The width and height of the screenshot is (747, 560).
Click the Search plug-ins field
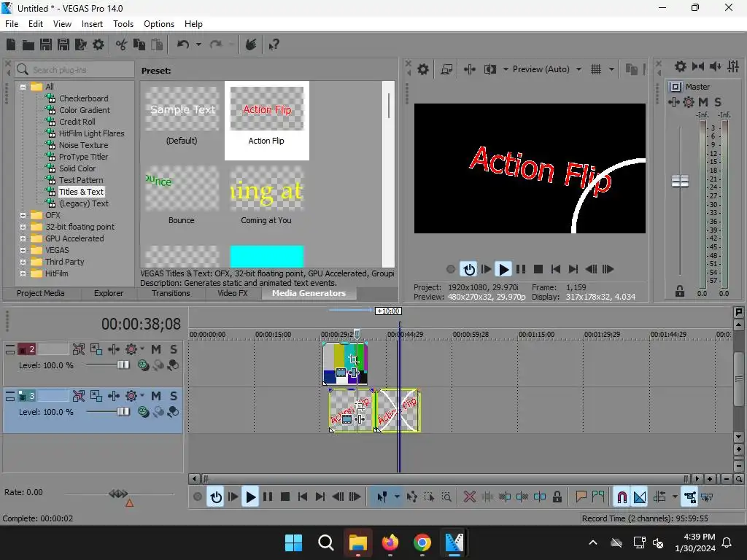tap(75, 70)
